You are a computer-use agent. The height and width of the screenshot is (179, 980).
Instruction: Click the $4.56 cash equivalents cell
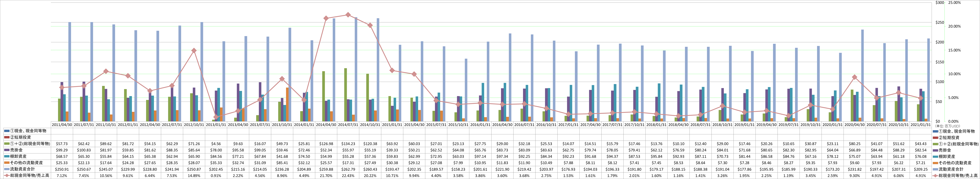[216, 144]
